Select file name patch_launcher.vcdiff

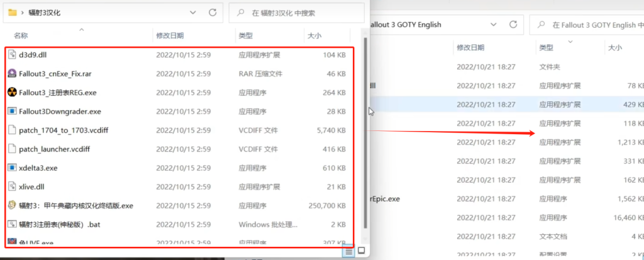[54, 149]
